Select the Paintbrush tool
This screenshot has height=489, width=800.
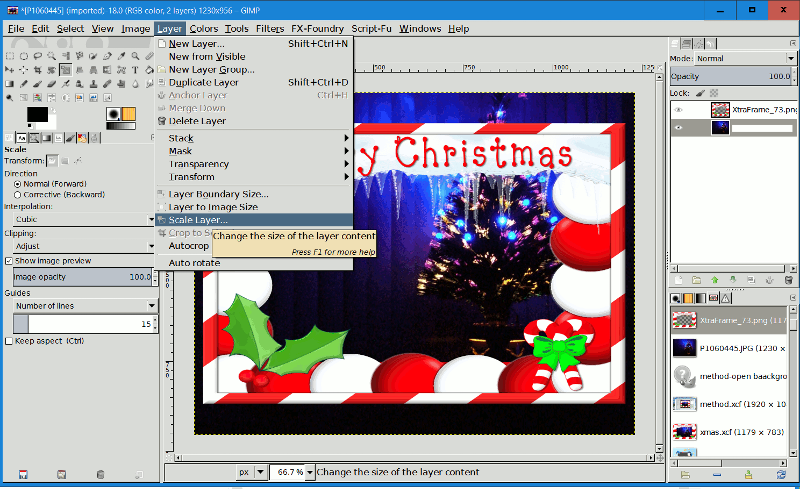[x=38, y=84]
